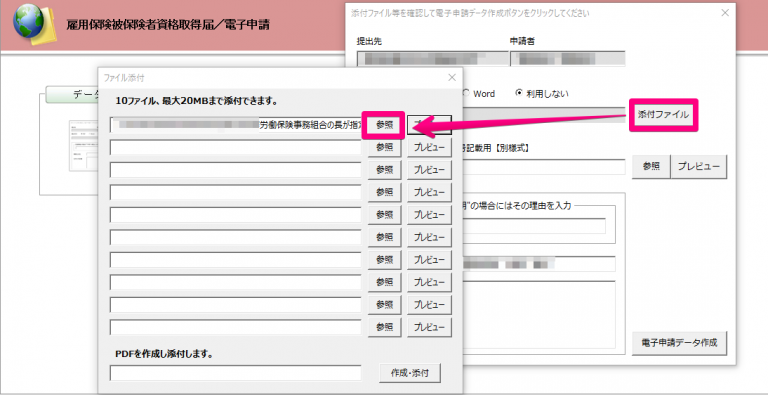Click プレビュー beside 別様式 field
The image size is (768, 395).
pyautogui.click(x=698, y=167)
